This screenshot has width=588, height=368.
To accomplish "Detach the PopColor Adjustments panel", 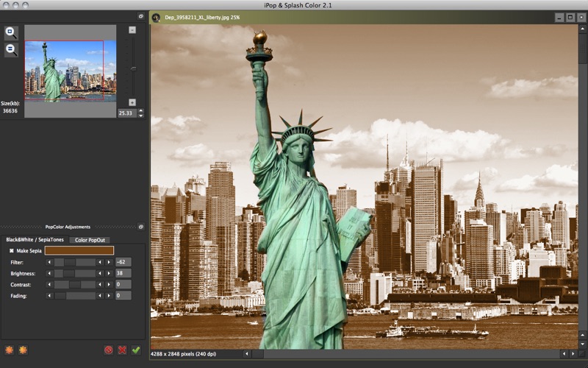I will (141, 227).
